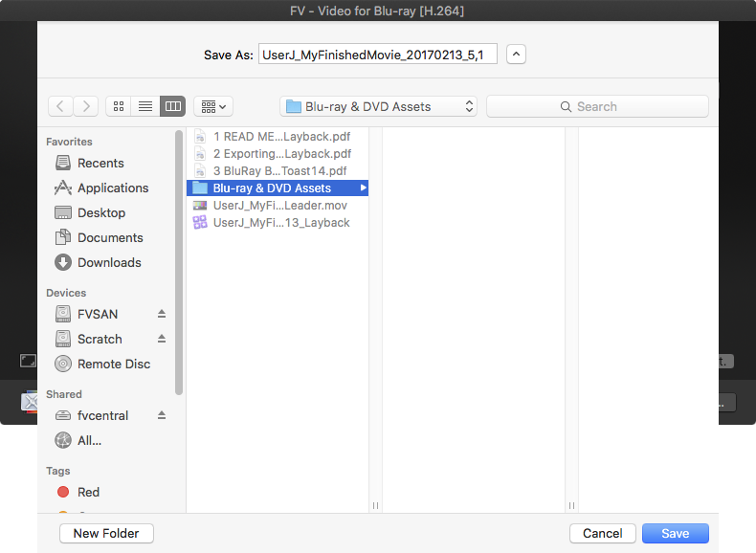Screen dimensions: 756x553
Task: Expand Blu-ray & DVD Assets folder arrow
Action: pyautogui.click(x=363, y=188)
